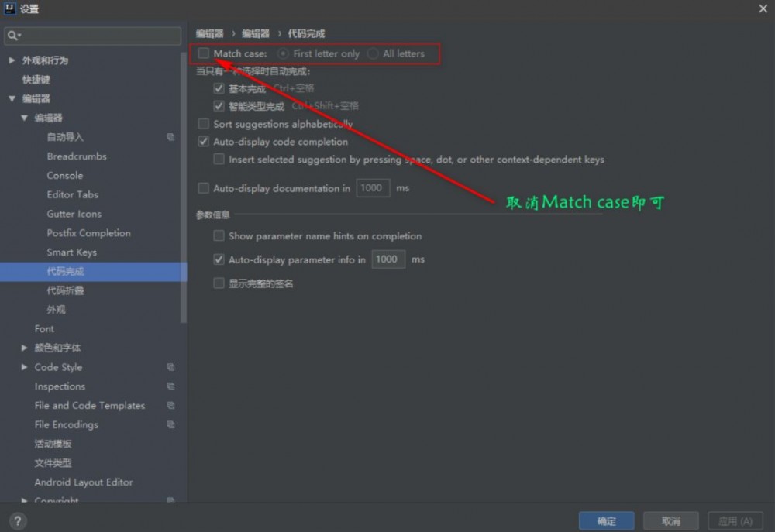Click the magnifier icon in the settings search box
This screenshot has height=532, width=775.
point(14,36)
